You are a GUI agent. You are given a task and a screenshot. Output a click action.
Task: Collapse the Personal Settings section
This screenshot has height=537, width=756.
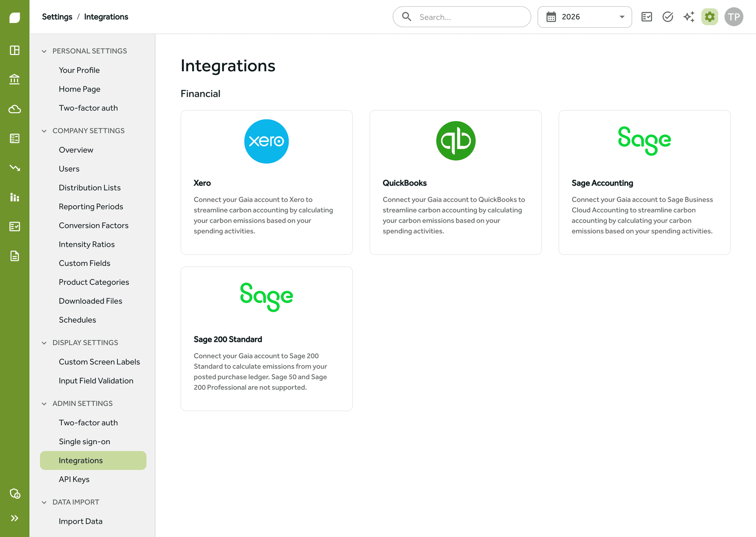coord(44,51)
